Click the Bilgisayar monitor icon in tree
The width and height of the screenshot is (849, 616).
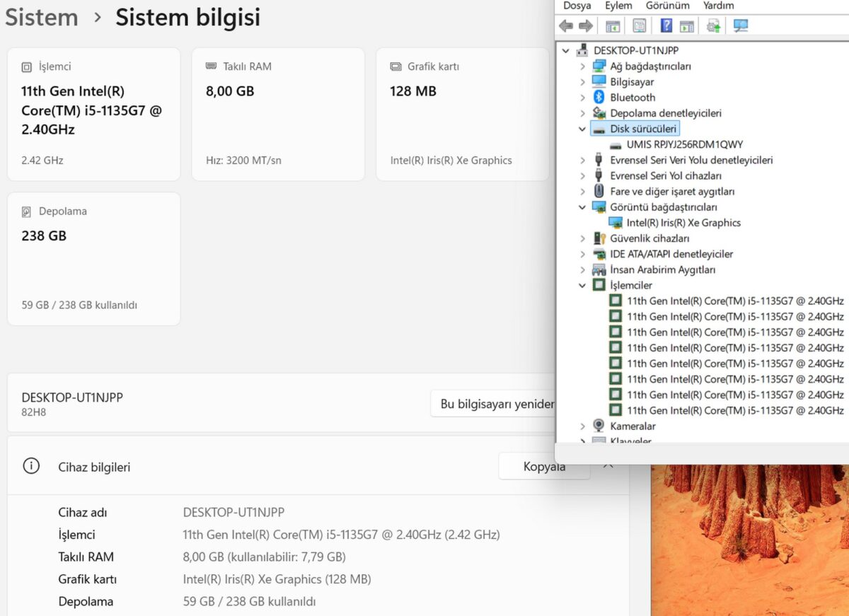coord(599,81)
